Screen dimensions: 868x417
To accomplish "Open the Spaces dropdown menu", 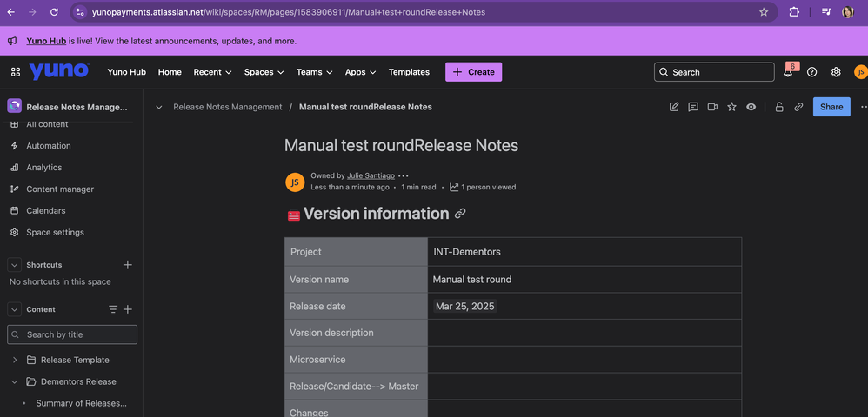I will (264, 72).
